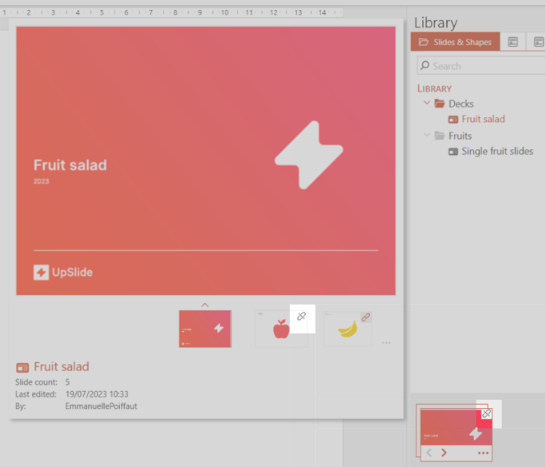
Task: Select the Fruit salad title slide thumbnail
Action: point(205,329)
